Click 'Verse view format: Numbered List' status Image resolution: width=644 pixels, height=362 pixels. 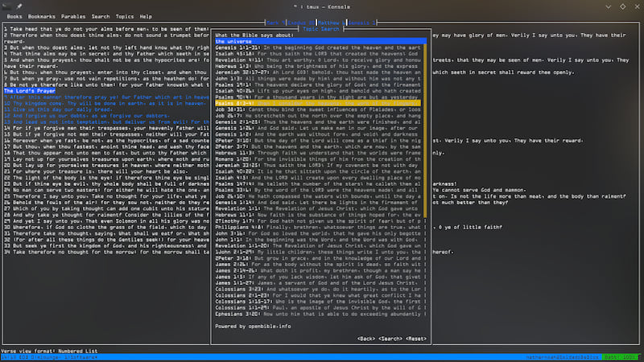49,352
